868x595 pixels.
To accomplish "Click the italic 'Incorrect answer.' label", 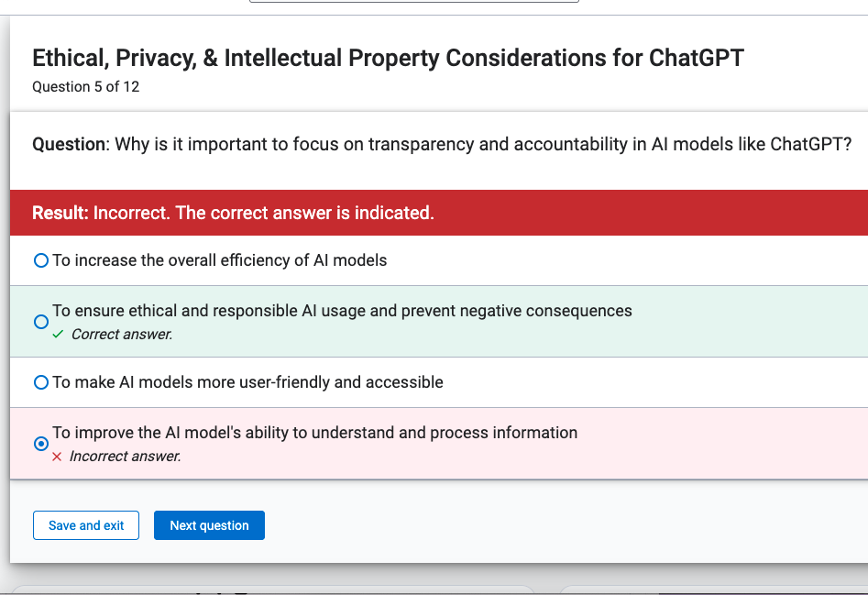I will [126, 456].
